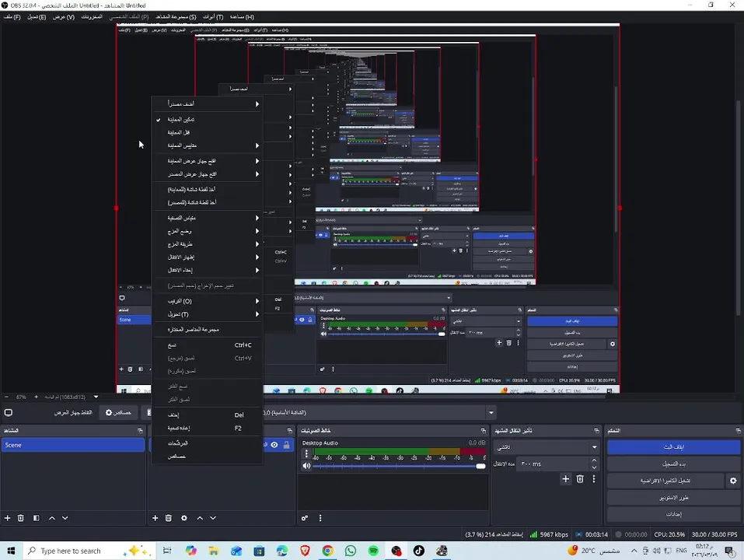Float the Audio Mixer dock window icon
Screen dimensions: 744x560
coord(483,430)
